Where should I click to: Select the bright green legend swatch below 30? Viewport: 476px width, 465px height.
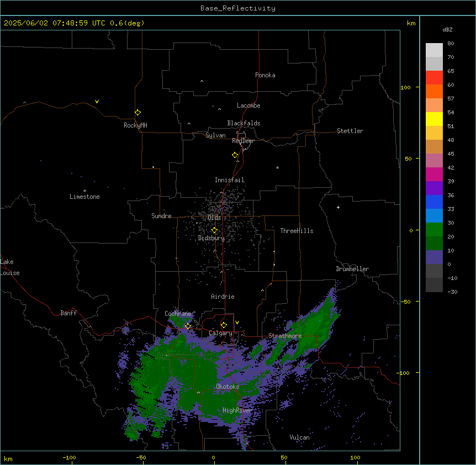coord(434,230)
